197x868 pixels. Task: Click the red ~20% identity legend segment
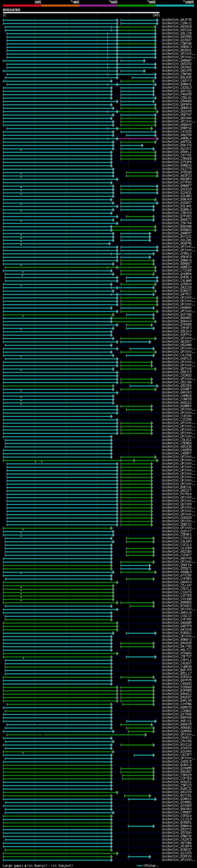[x=22, y=6]
